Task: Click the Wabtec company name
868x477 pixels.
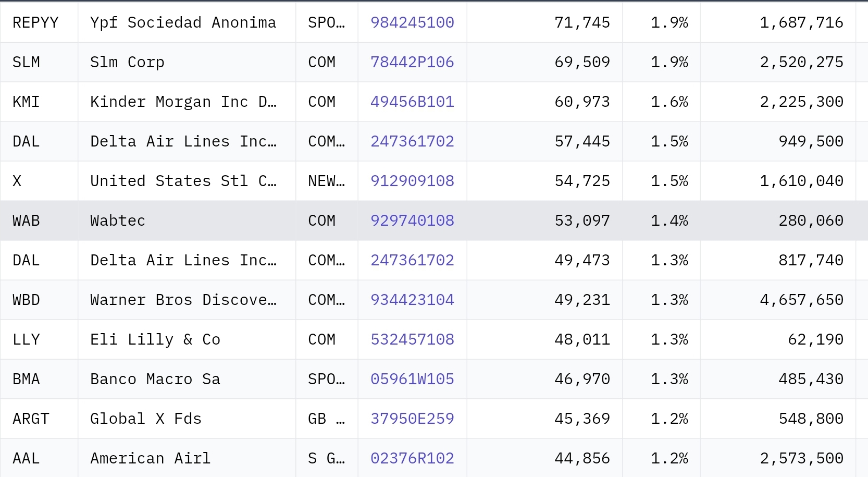Action: coord(118,221)
